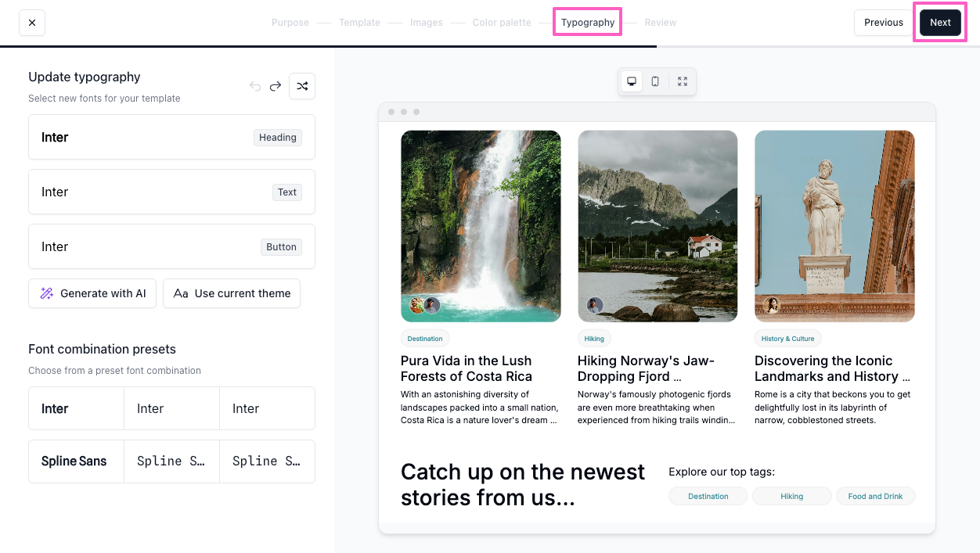980x553 pixels.
Task: Click the shuffle fonts icon
Action: 302,86
